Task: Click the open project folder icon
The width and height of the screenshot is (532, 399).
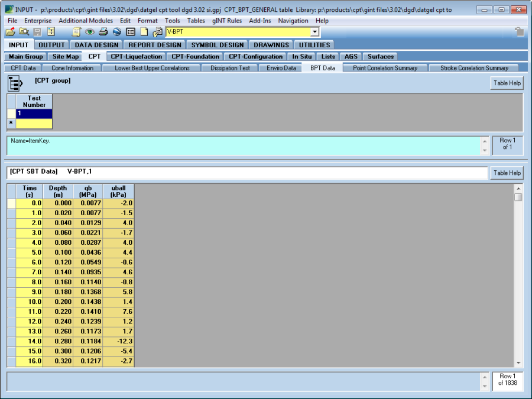Action: point(11,32)
